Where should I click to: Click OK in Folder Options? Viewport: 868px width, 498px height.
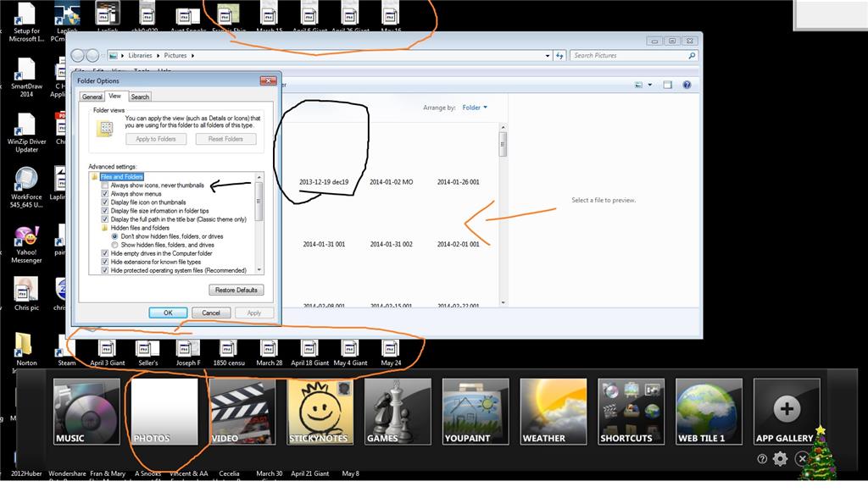click(x=168, y=313)
